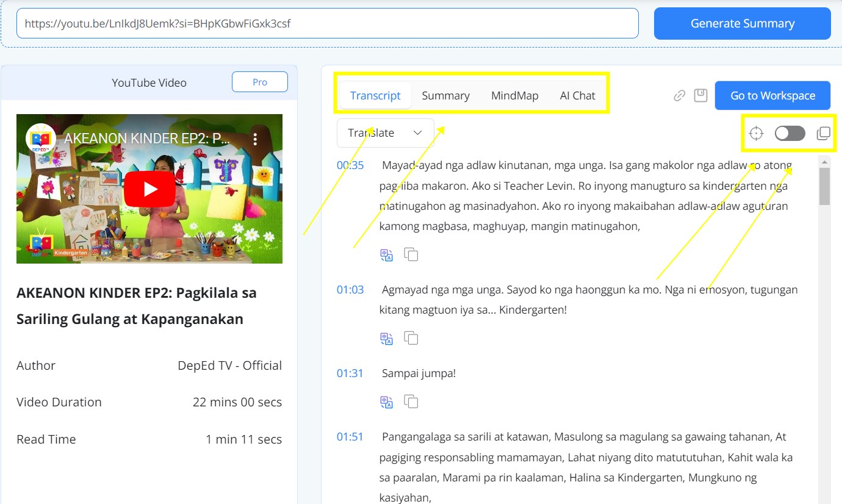
Task: Jump to the 00:35 timestamp link
Action: coord(351,165)
